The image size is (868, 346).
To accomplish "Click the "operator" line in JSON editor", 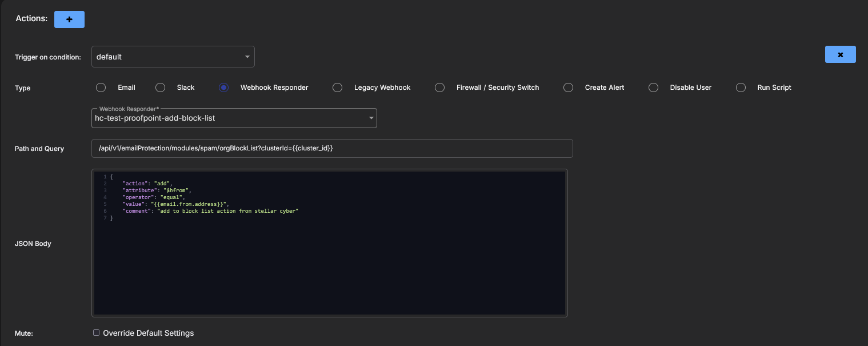I will [x=153, y=197].
